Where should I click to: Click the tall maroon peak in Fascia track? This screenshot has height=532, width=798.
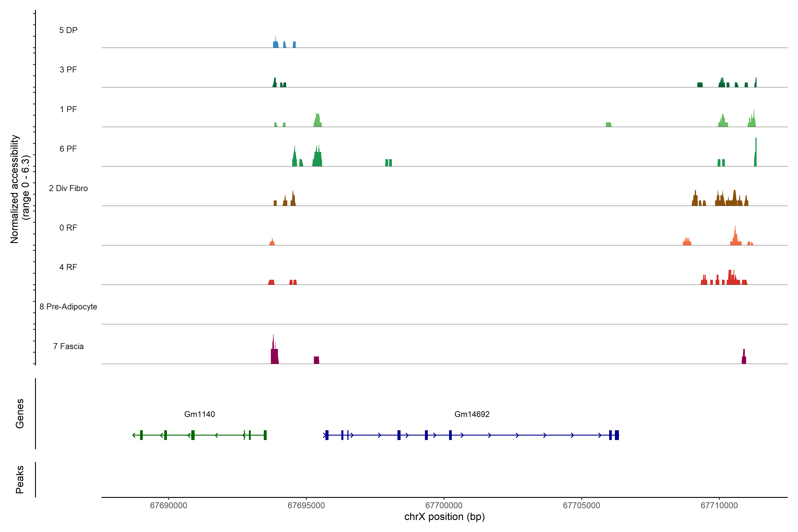[274, 354]
